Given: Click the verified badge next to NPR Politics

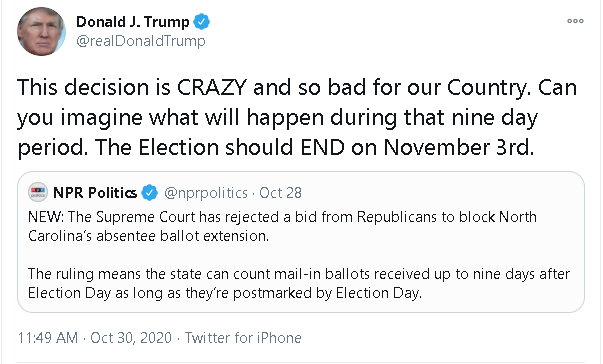Looking at the screenshot, I should tap(150, 193).
